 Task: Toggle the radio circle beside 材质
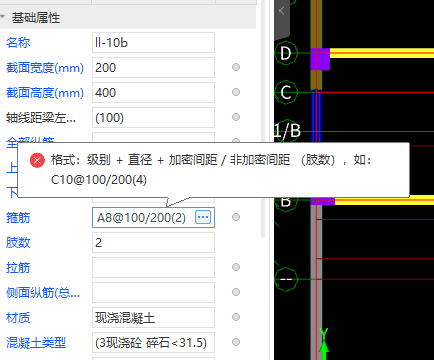pyautogui.click(x=236, y=317)
